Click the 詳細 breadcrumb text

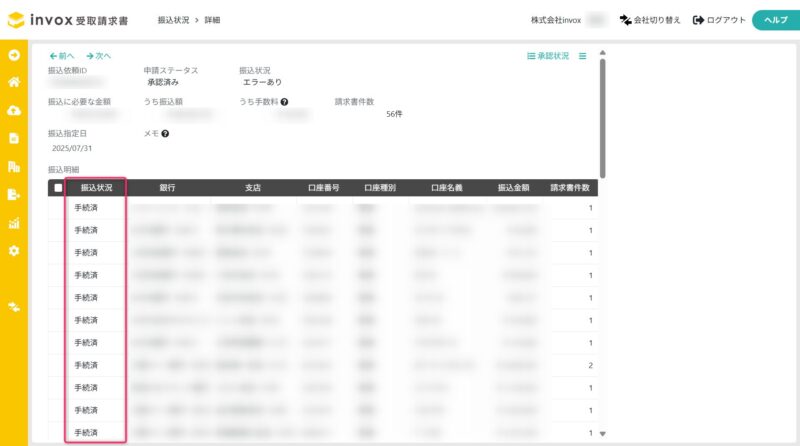[x=212, y=20]
